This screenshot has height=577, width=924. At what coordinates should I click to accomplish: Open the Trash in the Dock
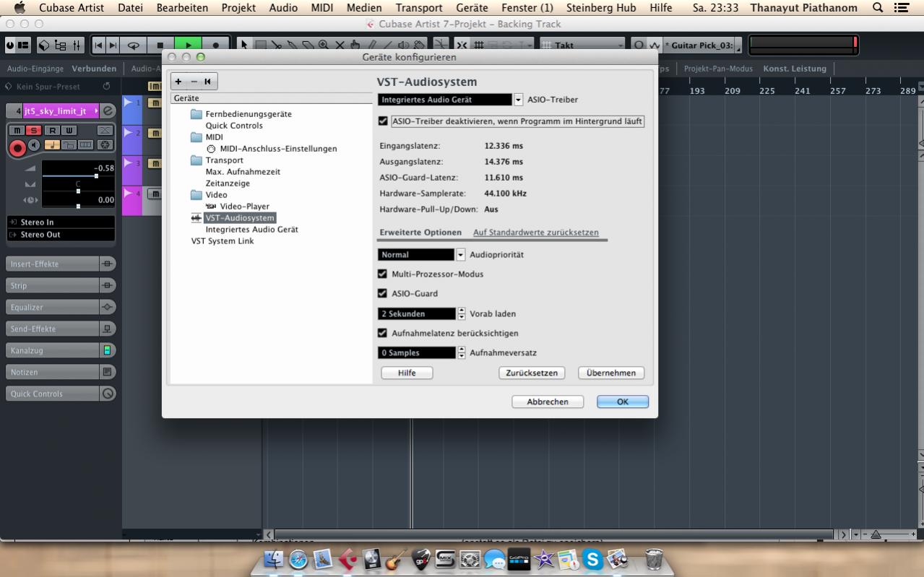(x=654, y=558)
